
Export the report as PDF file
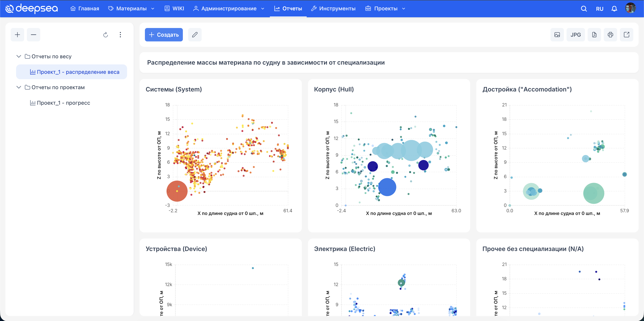point(594,35)
